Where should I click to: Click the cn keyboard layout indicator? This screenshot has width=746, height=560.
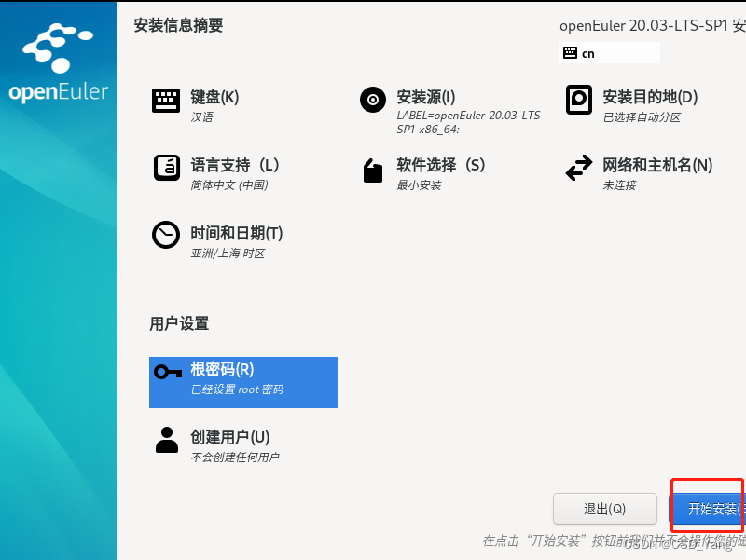[610, 53]
